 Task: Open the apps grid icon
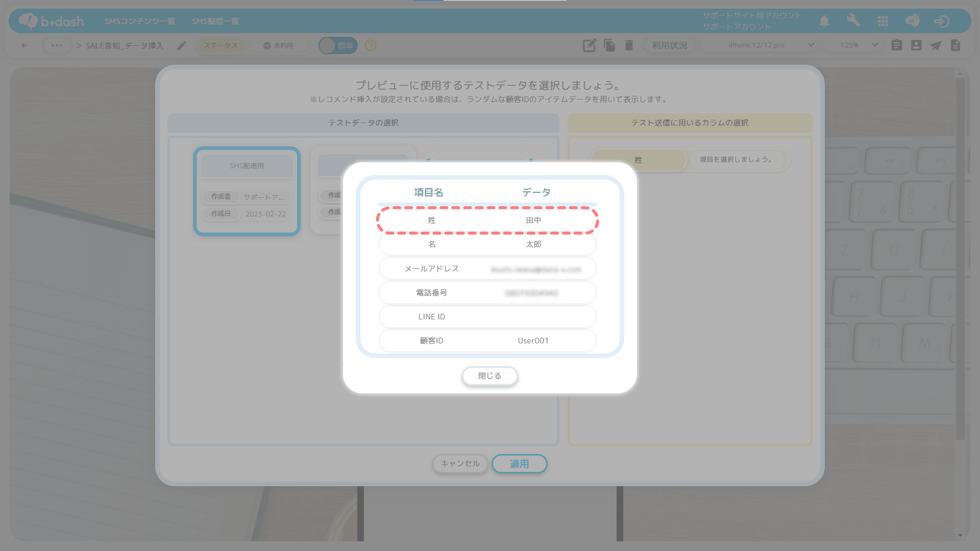(x=882, y=21)
